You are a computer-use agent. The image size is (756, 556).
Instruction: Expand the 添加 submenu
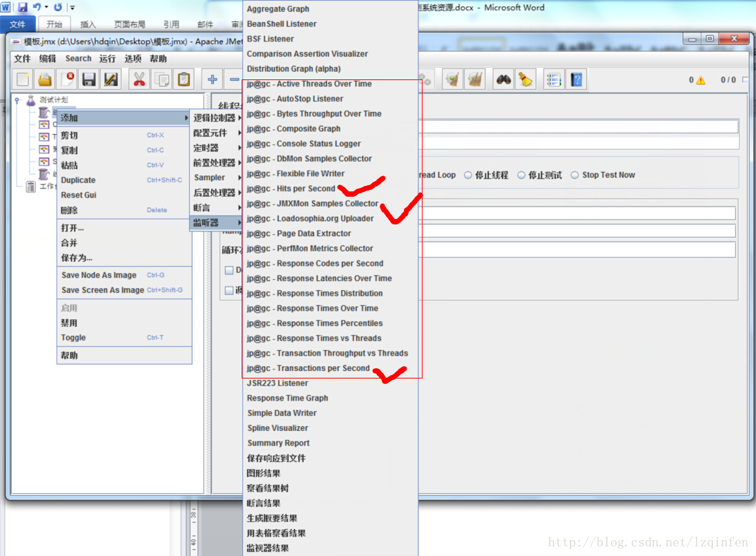click(124, 117)
